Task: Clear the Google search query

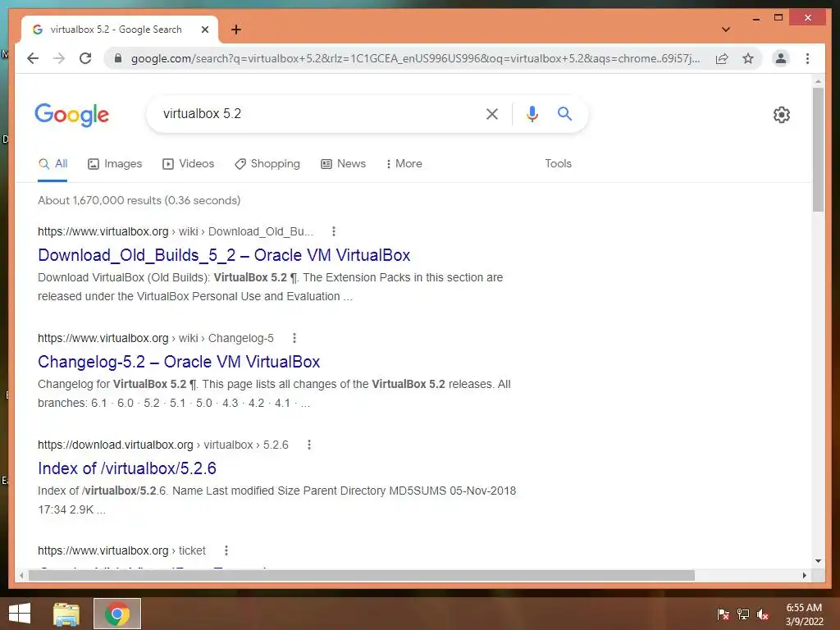Action: click(492, 113)
